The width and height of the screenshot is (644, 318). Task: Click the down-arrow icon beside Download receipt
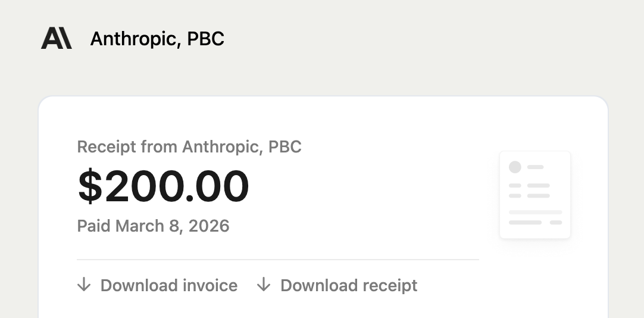[264, 285]
